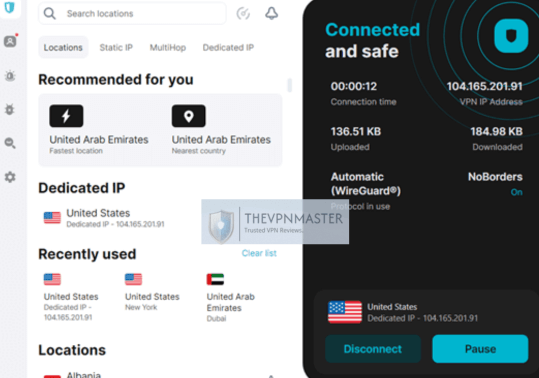Switch to the MultiHop tab
The width and height of the screenshot is (539, 378).
click(168, 47)
